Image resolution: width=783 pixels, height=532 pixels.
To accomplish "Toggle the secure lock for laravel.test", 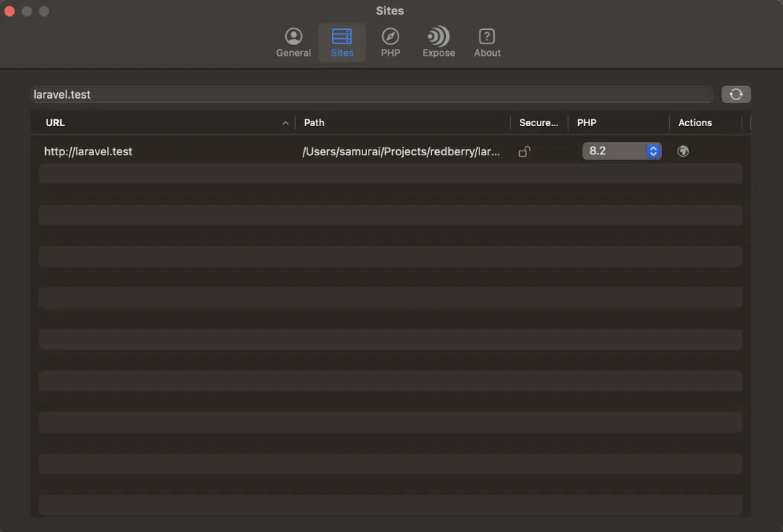I will [524, 151].
